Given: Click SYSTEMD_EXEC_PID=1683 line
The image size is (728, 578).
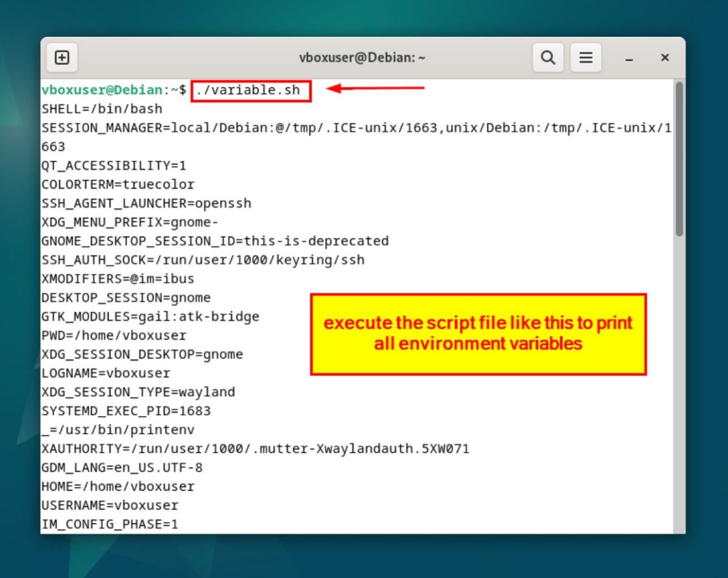Looking at the screenshot, I should [x=126, y=411].
